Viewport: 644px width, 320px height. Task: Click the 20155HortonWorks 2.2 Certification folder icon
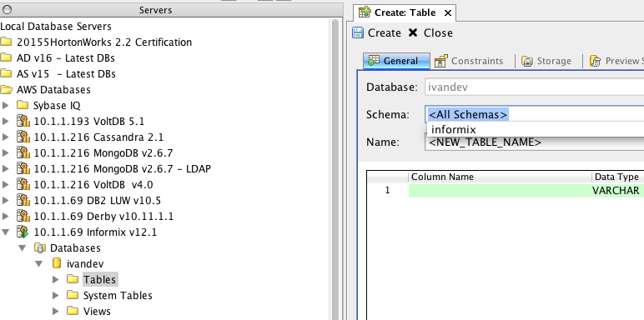pyautogui.click(x=6, y=42)
